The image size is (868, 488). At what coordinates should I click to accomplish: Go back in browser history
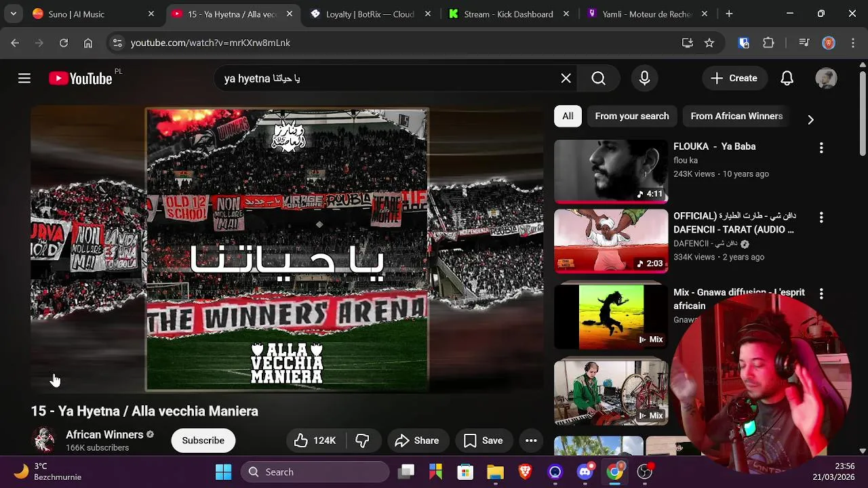[x=15, y=43]
